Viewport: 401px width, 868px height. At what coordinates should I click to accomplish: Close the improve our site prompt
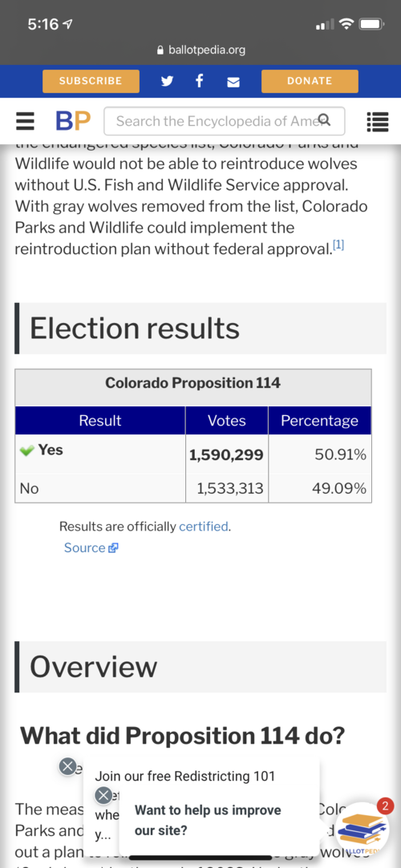point(104,796)
